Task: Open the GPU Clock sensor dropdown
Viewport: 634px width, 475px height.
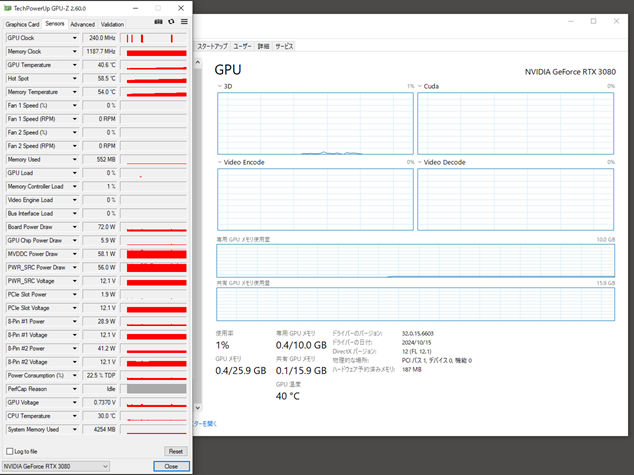Action: click(75, 38)
